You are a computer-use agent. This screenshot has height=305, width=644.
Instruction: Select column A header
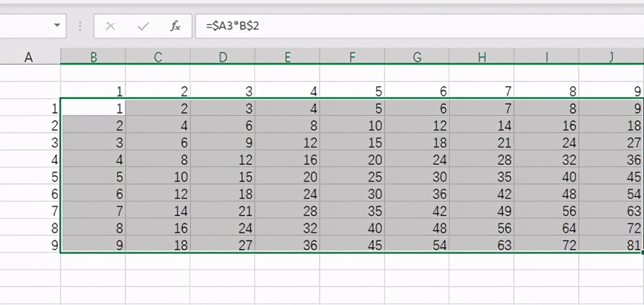(30, 57)
